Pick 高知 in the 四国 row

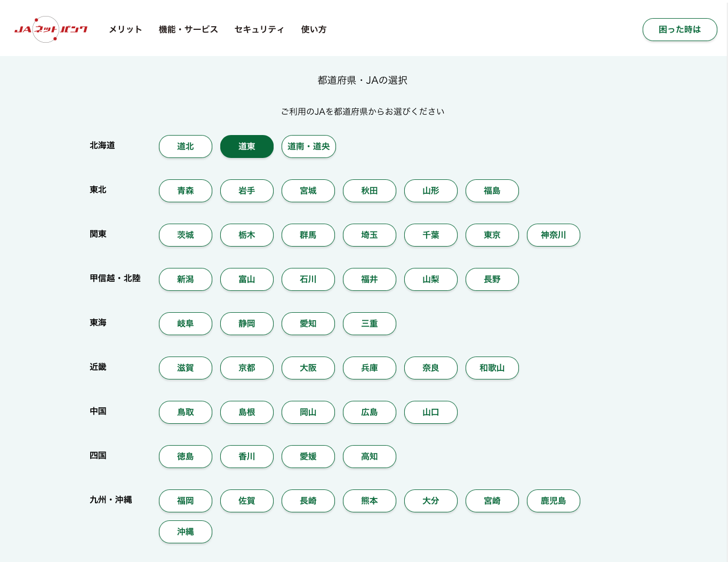370,456
